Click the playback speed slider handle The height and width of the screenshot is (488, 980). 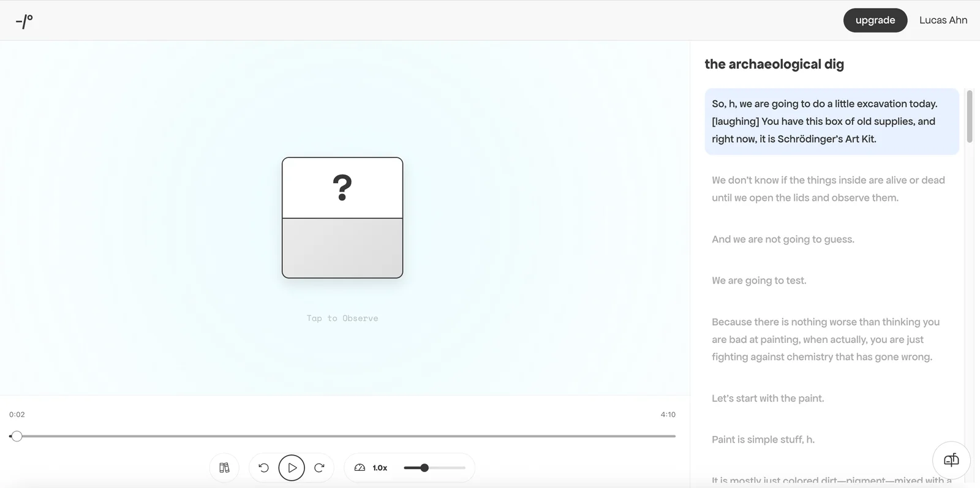[x=424, y=468]
